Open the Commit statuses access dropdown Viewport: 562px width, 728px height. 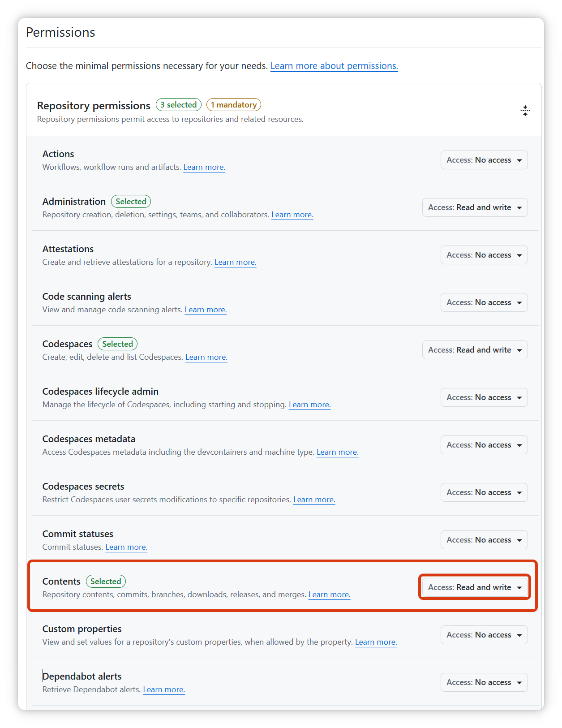pyautogui.click(x=484, y=540)
